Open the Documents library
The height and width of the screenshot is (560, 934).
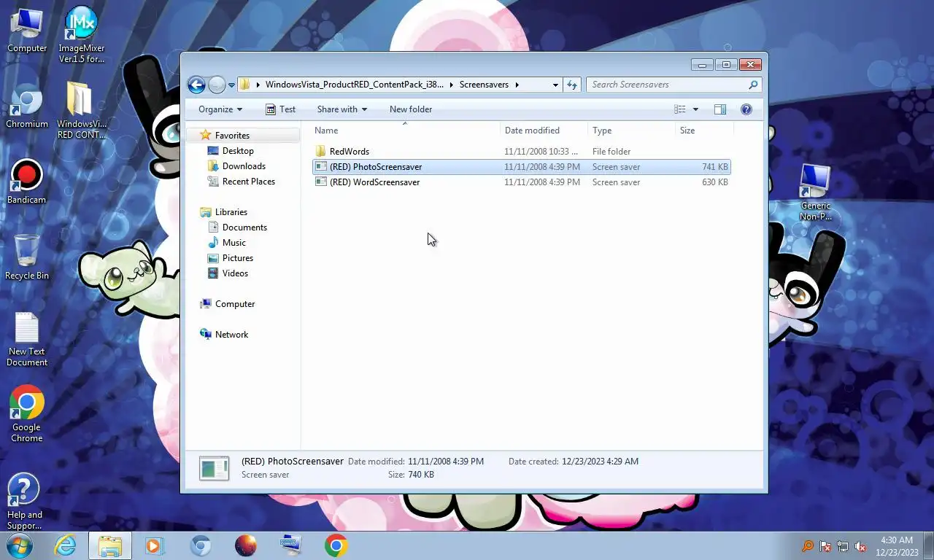(244, 227)
